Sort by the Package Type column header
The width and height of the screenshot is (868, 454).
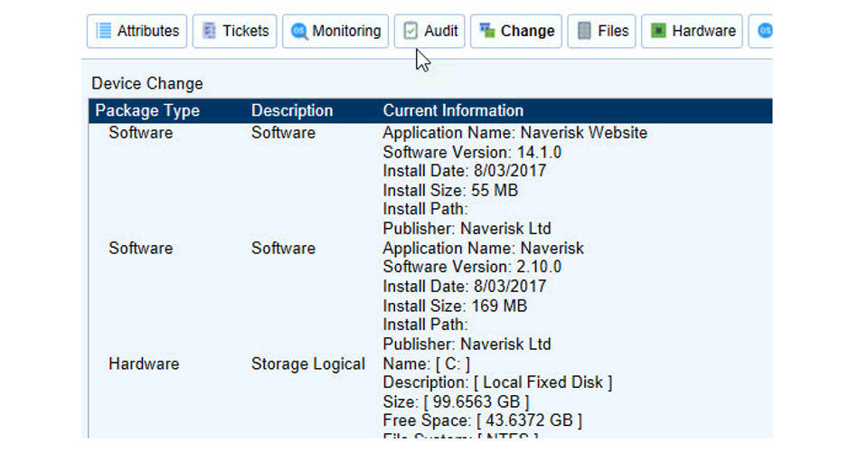pos(147,111)
